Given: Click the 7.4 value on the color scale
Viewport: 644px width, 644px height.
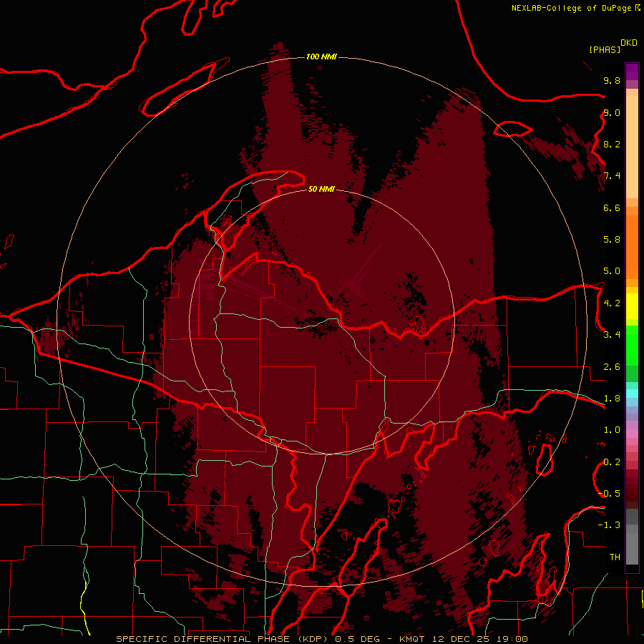Looking at the screenshot, I should click(x=612, y=176).
